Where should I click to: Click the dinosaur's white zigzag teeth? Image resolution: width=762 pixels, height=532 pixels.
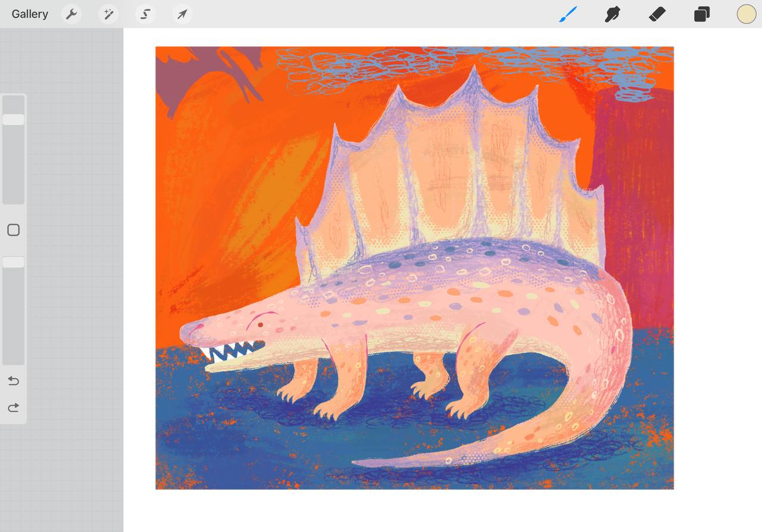(232, 353)
